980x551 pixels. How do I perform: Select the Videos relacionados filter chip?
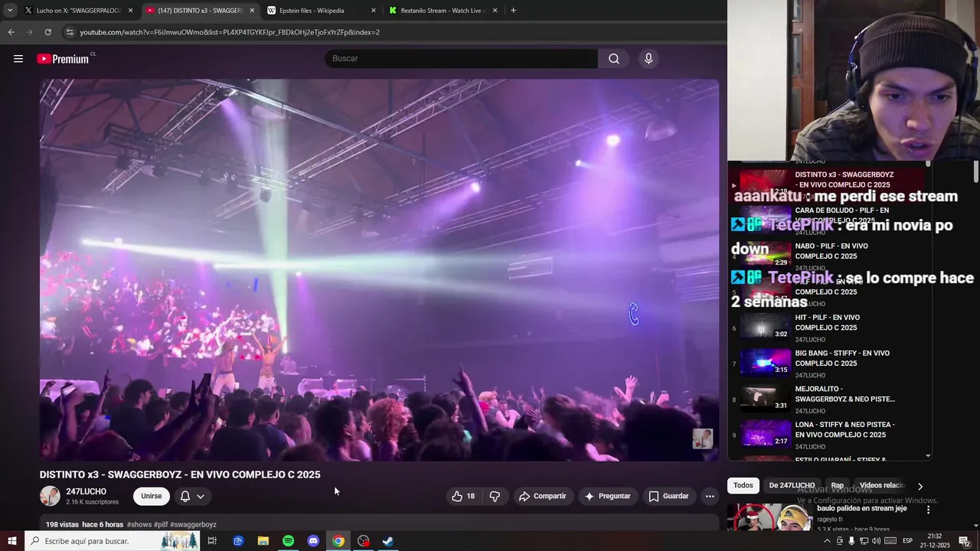(x=881, y=485)
